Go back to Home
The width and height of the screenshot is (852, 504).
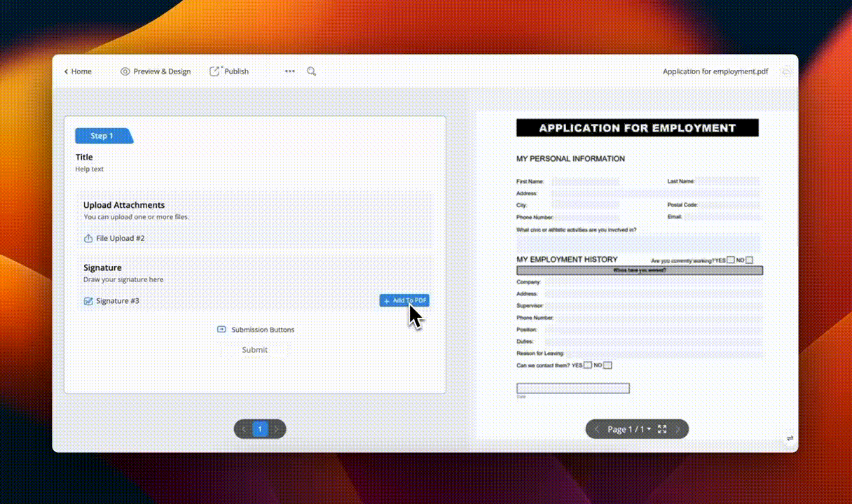point(78,71)
